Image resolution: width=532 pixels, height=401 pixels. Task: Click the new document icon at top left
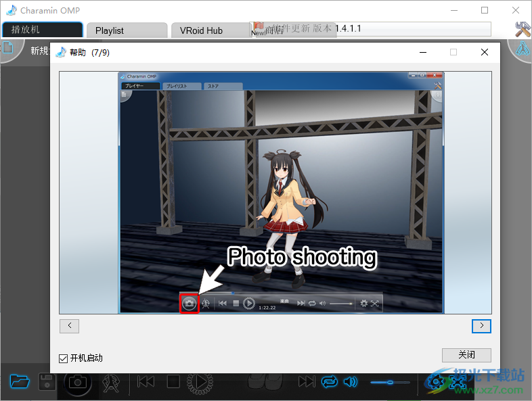pyautogui.click(x=8, y=48)
